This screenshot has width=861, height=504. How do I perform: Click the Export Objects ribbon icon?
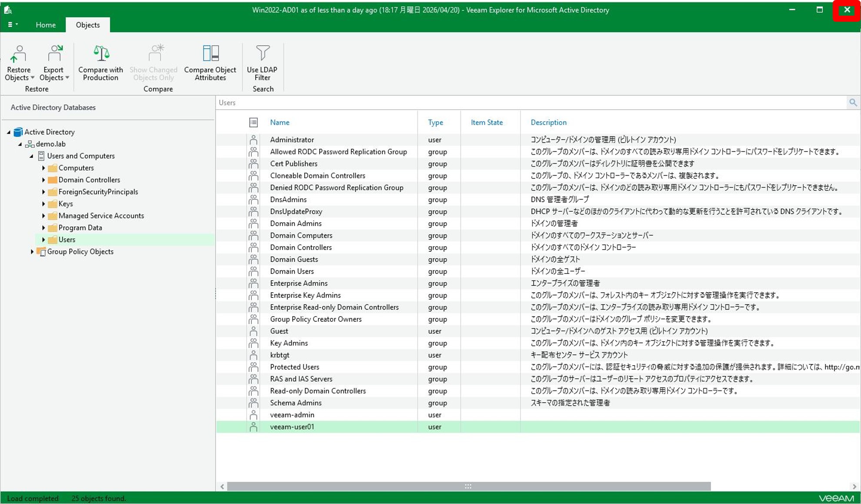[x=55, y=54]
